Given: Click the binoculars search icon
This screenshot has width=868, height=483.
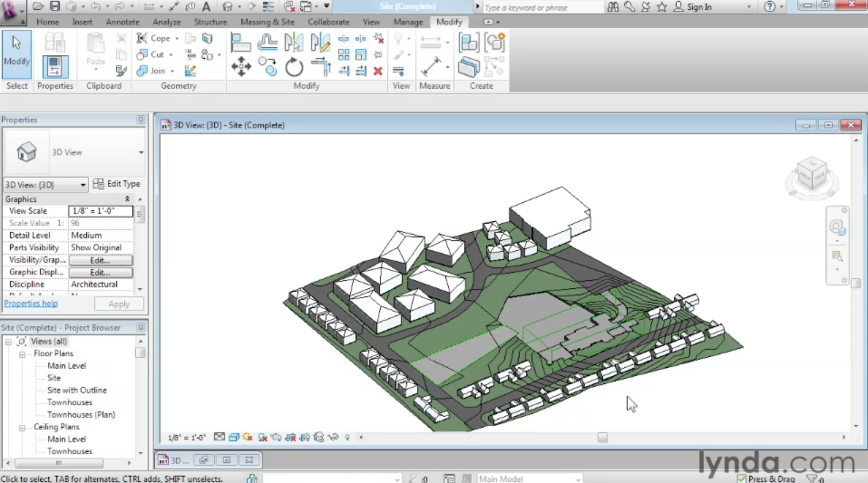Looking at the screenshot, I should pyautogui.click(x=613, y=7).
